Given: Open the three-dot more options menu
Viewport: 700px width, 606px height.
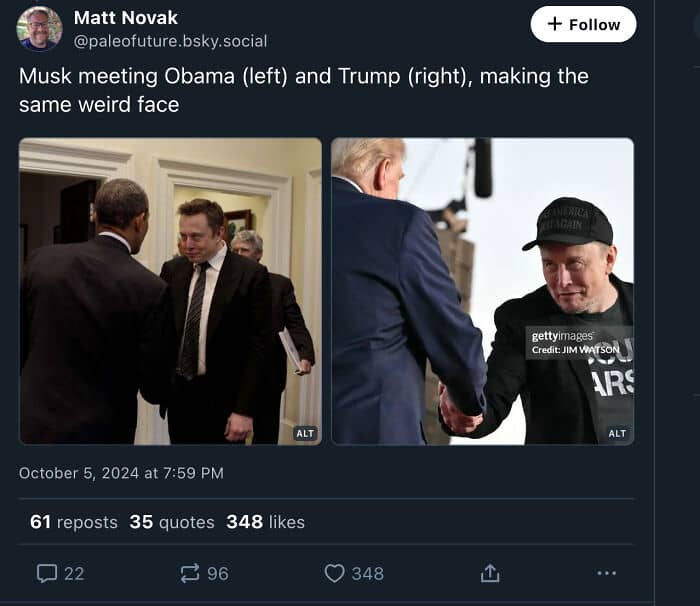Looking at the screenshot, I should tap(606, 573).
